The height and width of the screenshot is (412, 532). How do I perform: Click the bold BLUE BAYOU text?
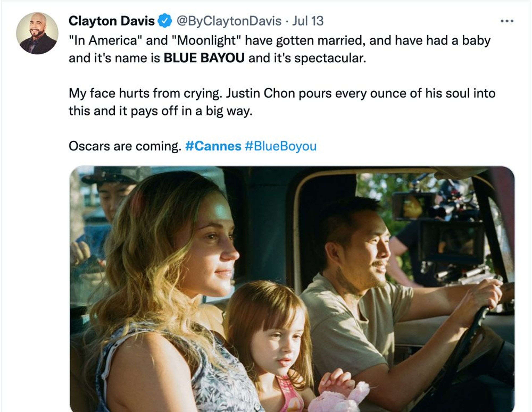point(204,58)
